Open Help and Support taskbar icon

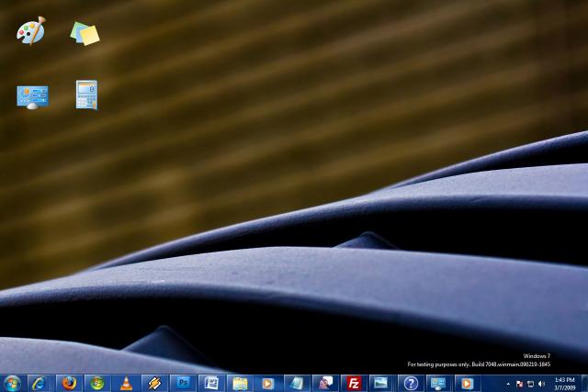[411, 383]
